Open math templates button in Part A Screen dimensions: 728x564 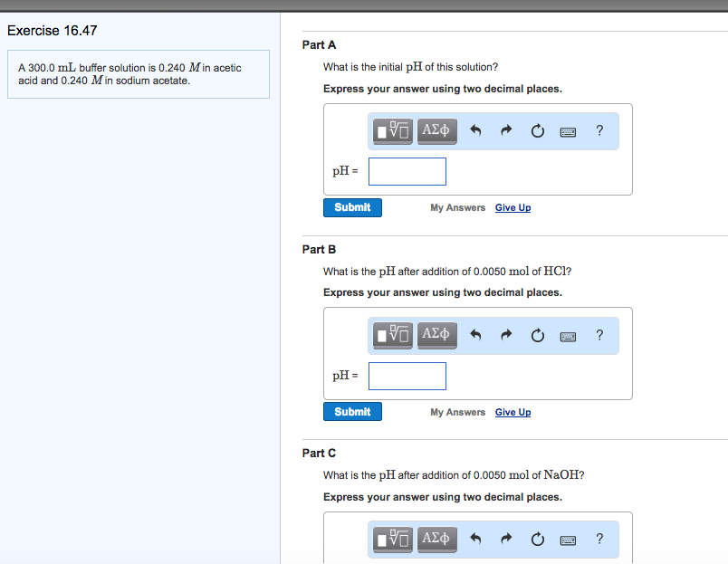pos(393,131)
